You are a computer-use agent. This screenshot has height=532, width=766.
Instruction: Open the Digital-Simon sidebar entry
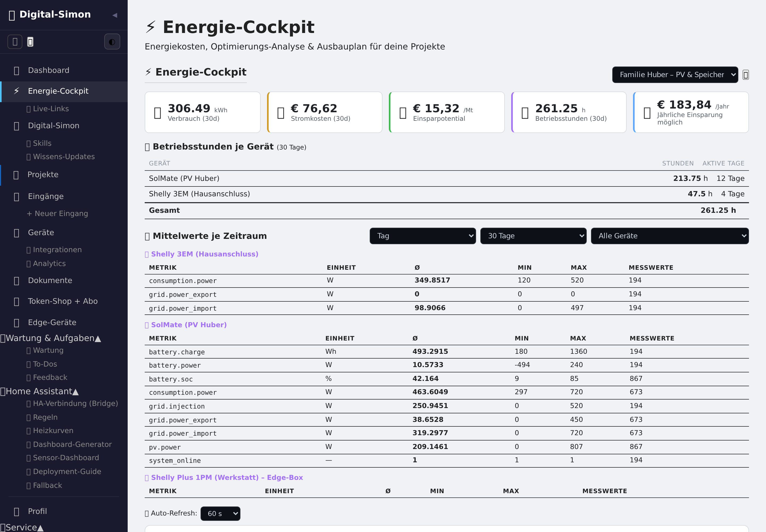(64, 126)
